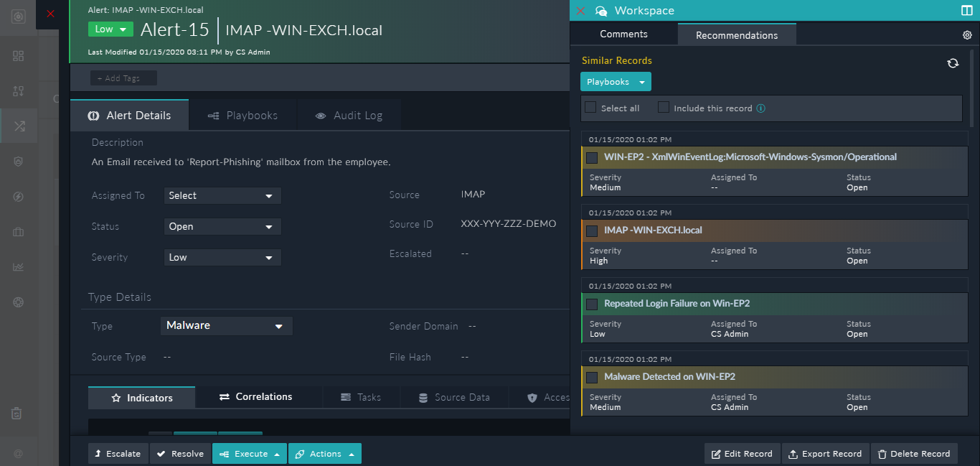This screenshot has width=980, height=466.
Task: Tick checkbox for IMAP -WIN-EXCH.local similar record
Action: click(592, 230)
